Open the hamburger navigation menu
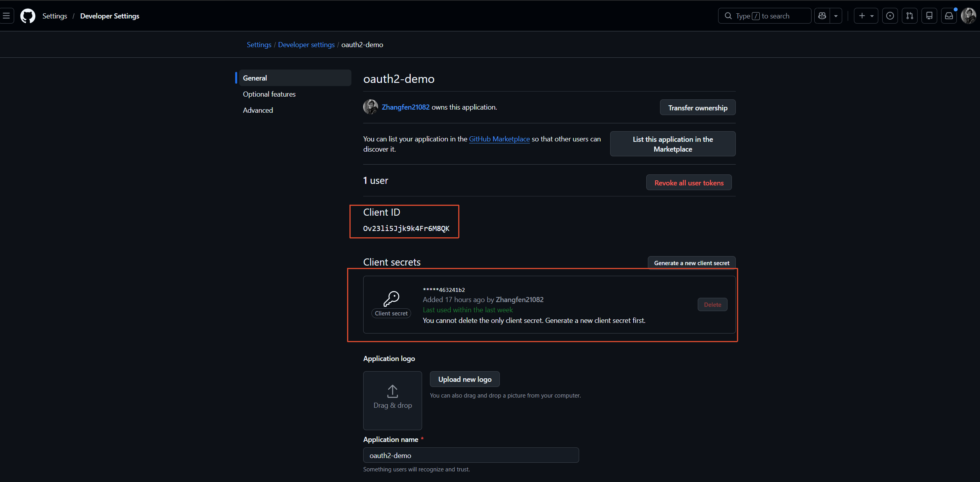This screenshot has width=980, height=482. pyautogui.click(x=6, y=16)
